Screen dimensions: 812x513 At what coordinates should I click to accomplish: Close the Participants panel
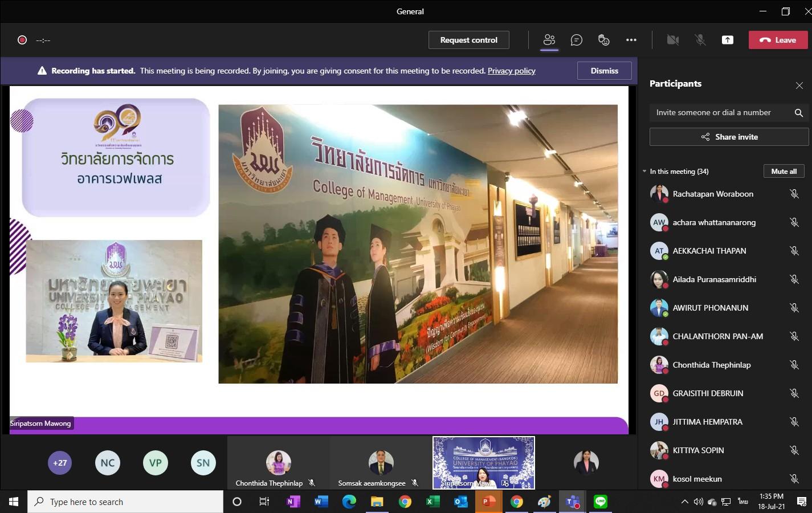pyautogui.click(x=799, y=85)
